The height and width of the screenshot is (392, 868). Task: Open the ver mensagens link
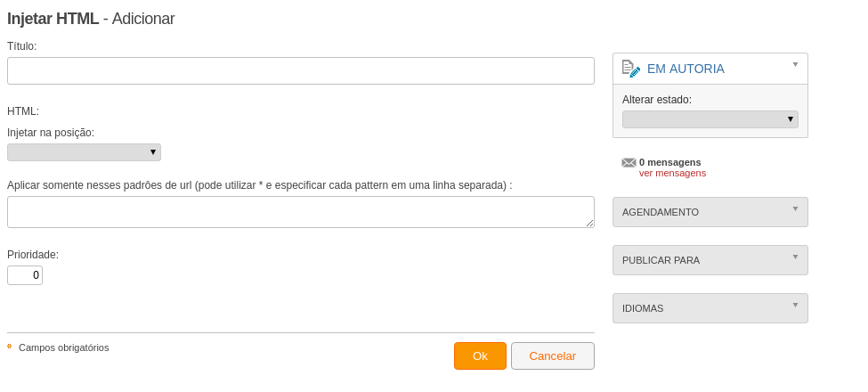tap(672, 174)
